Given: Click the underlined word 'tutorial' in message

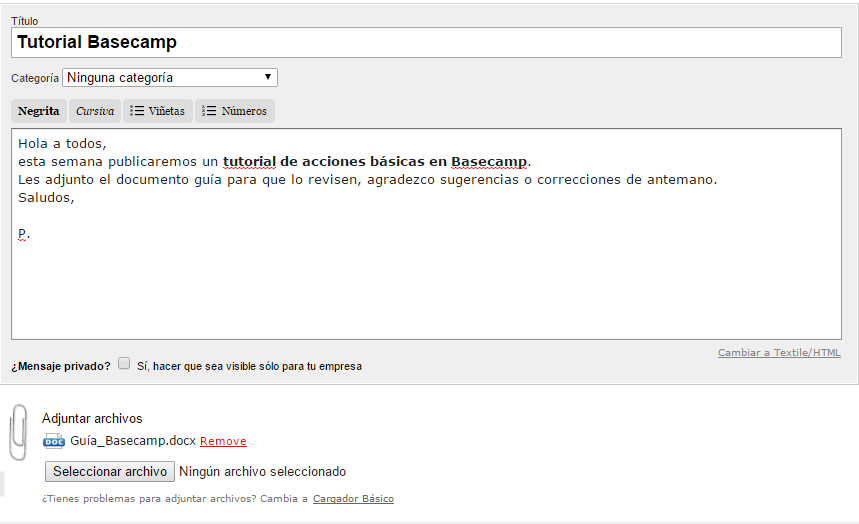Looking at the screenshot, I should click(x=249, y=161).
